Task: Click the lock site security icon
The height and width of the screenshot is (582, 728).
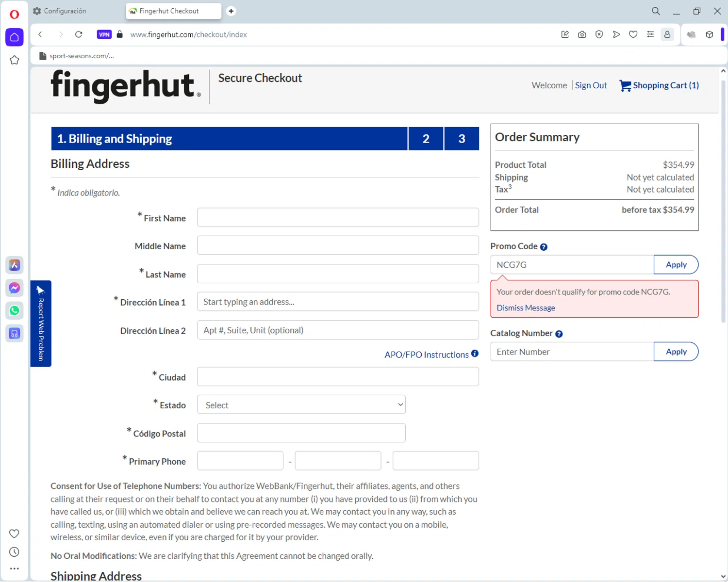Action: pos(120,34)
